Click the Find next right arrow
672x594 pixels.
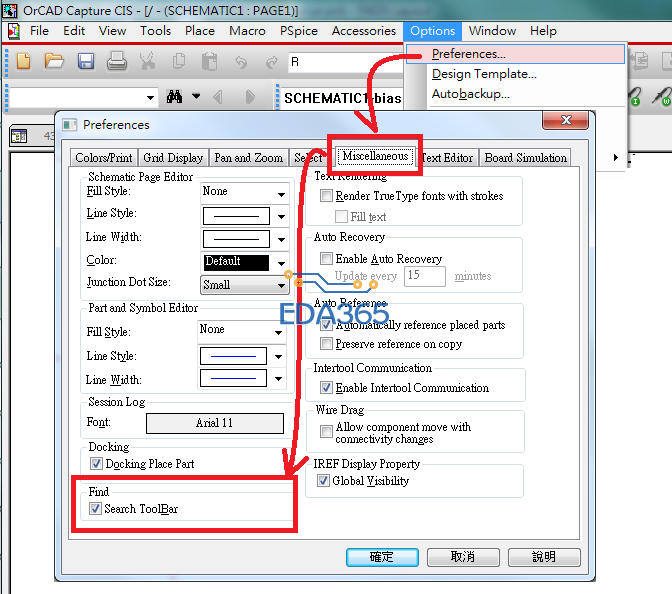[x=250, y=97]
